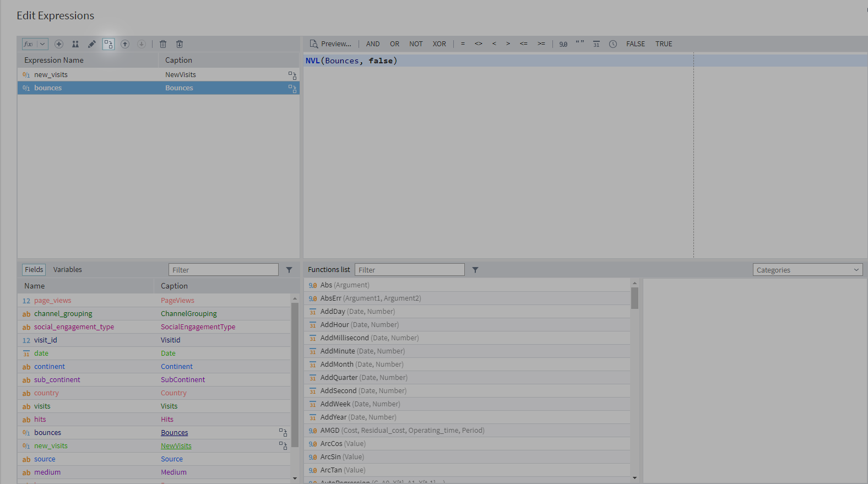The height and width of the screenshot is (484, 868).
Task: Insert the TRUE constant
Action: [x=664, y=44]
